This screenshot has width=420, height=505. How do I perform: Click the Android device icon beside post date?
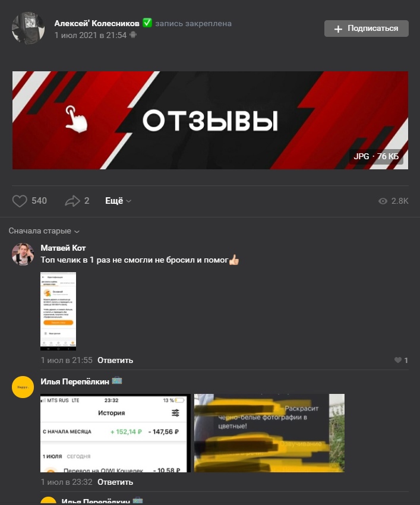[133, 35]
